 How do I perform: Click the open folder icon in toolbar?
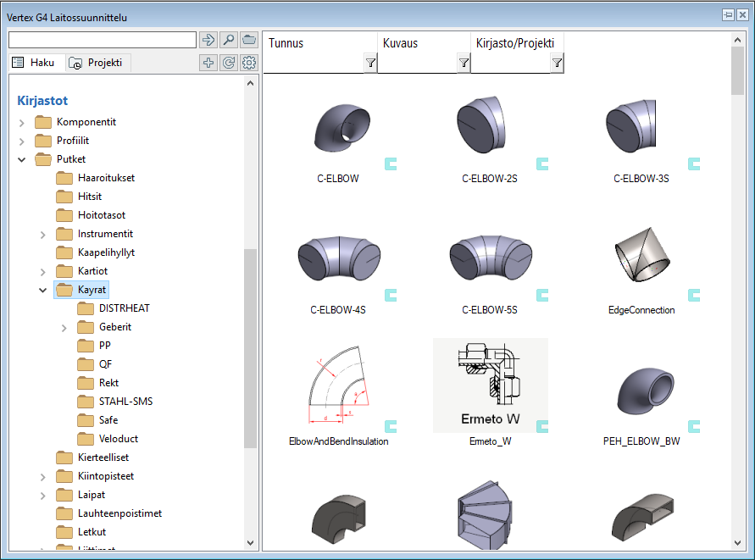coord(249,40)
